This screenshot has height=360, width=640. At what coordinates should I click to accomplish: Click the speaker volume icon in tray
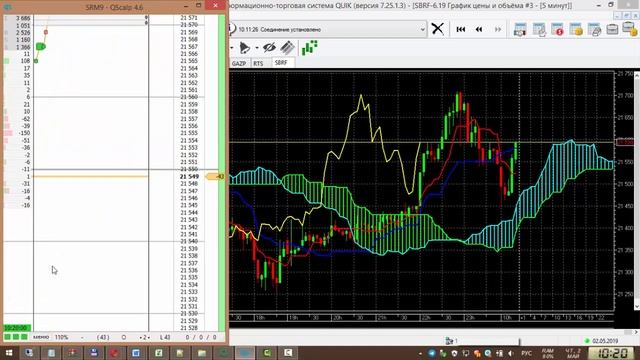pos(510,353)
